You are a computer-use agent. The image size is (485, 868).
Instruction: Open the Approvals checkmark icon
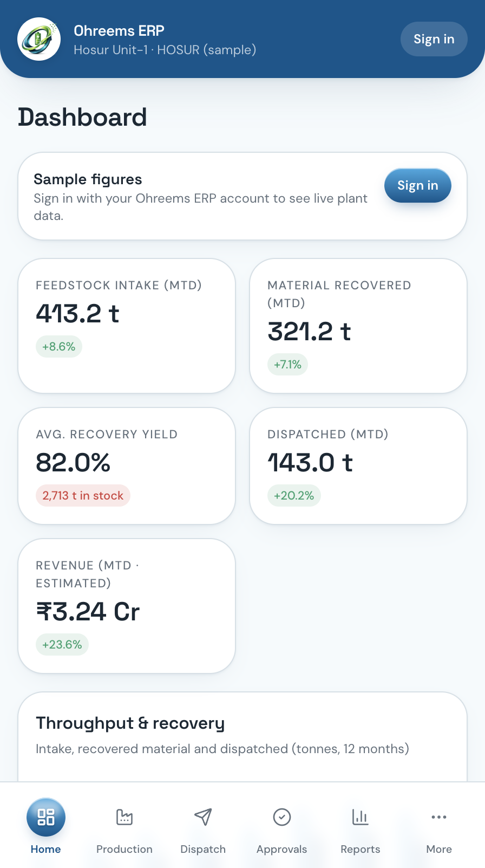click(282, 817)
